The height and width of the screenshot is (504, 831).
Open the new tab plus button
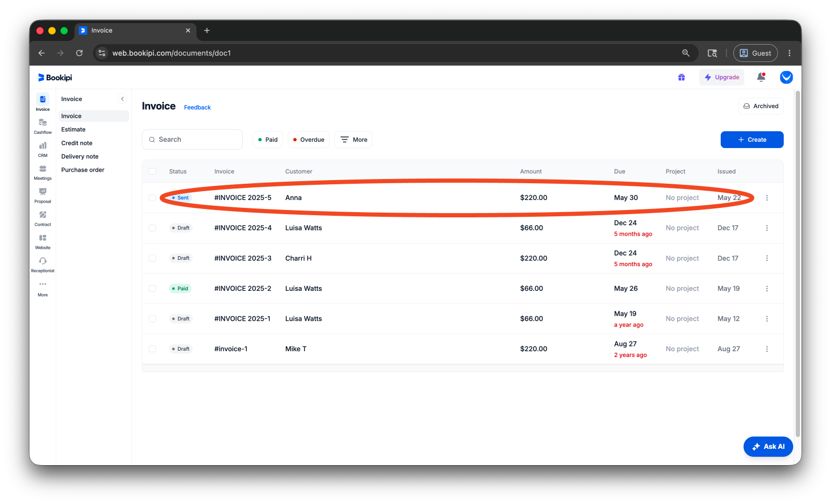207,30
